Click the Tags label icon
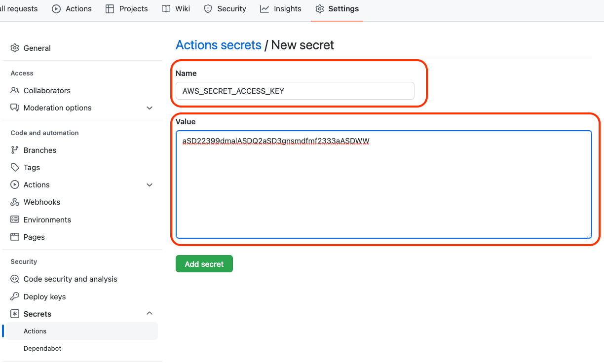This screenshot has width=604, height=364. coord(15,168)
